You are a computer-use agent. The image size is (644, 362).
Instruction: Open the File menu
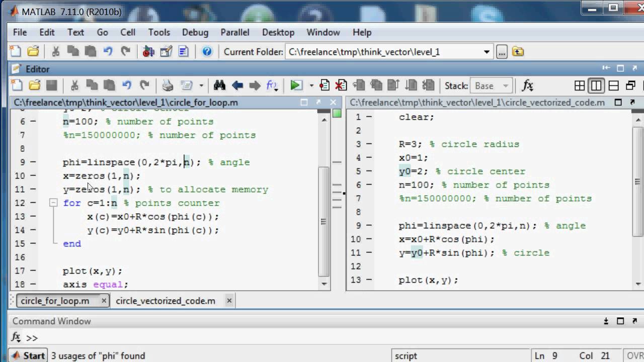click(x=20, y=32)
